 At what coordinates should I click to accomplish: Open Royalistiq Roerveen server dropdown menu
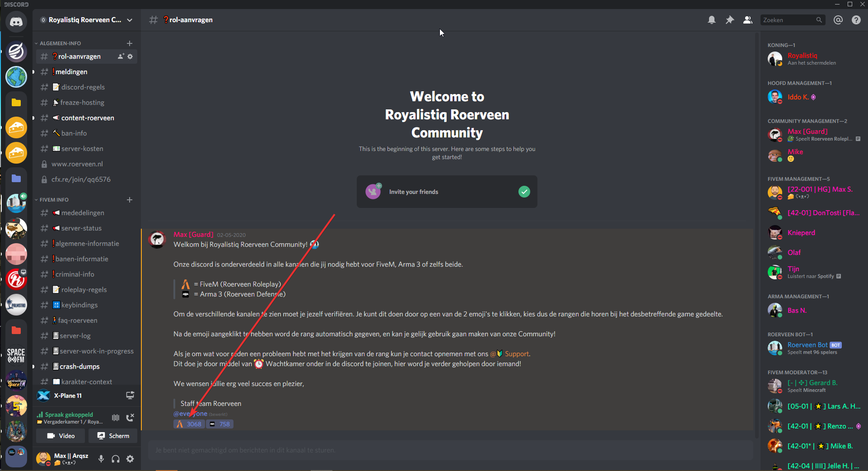click(x=130, y=20)
